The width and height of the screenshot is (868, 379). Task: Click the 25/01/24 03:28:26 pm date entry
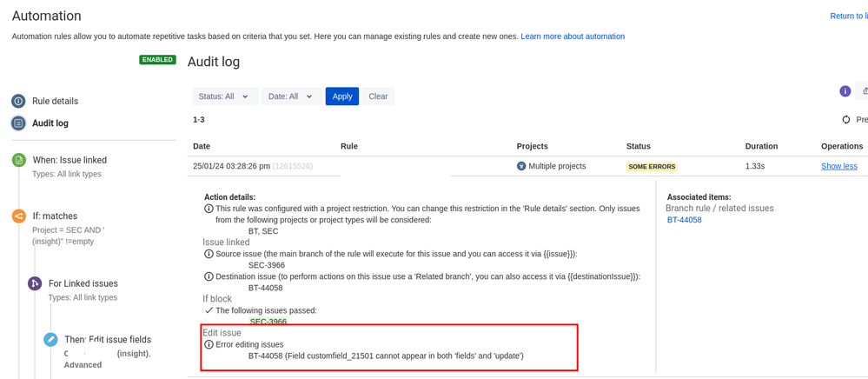tap(231, 166)
